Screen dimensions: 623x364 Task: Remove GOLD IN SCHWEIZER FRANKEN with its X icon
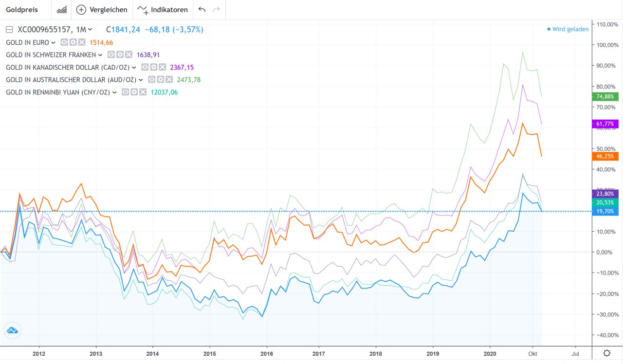pyautogui.click(x=128, y=55)
